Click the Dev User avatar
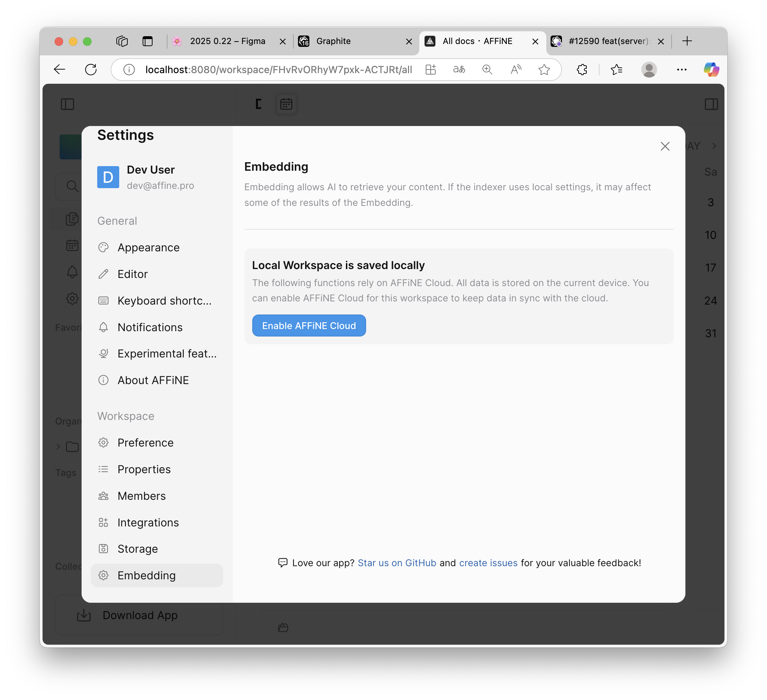 [108, 177]
